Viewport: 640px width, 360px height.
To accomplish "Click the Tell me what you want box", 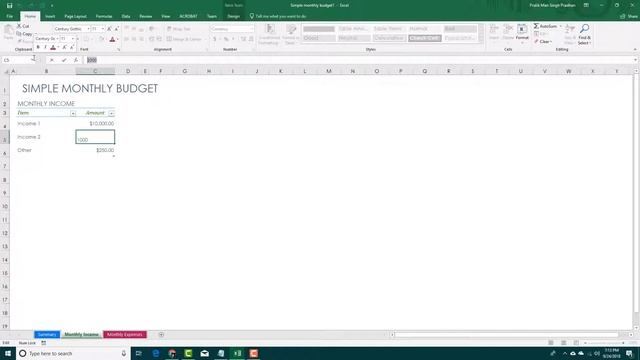I will 278,16.
